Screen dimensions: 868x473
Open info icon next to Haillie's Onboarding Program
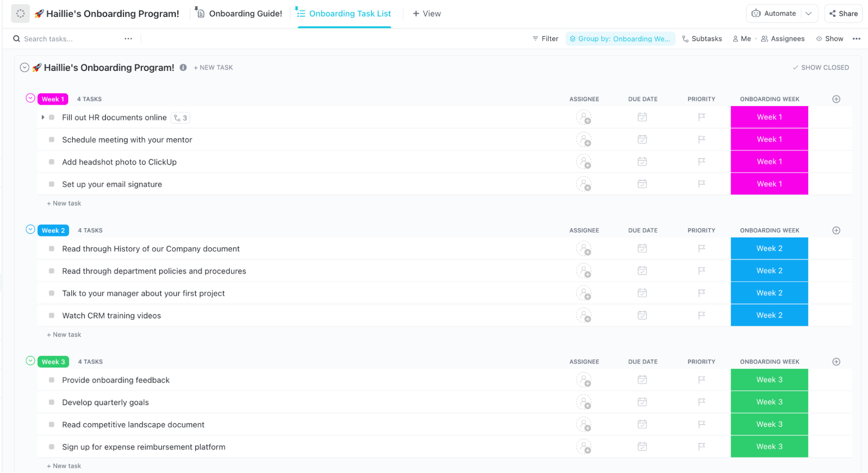tap(183, 67)
